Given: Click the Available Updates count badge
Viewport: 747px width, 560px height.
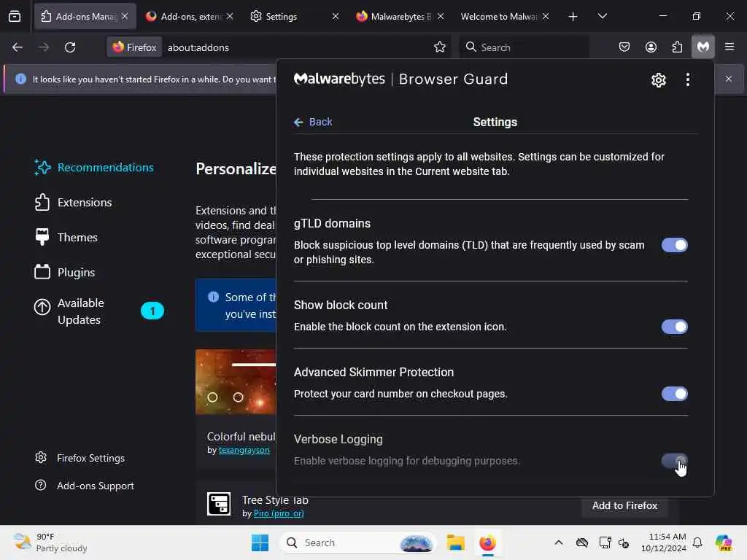Looking at the screenshot, I should (152, 311).
